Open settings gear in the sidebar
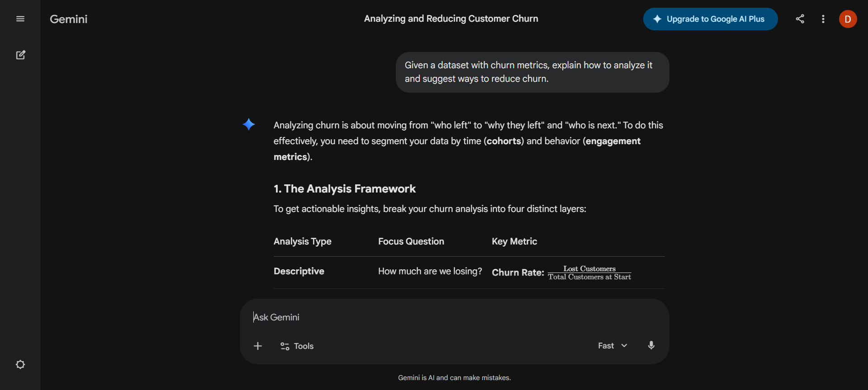Screen dimensions: 868x390 [20, 364]
